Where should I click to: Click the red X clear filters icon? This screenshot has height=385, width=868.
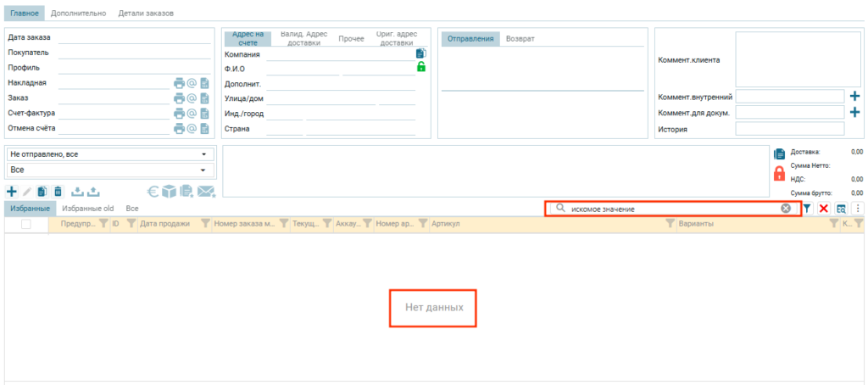coord(824,209)
